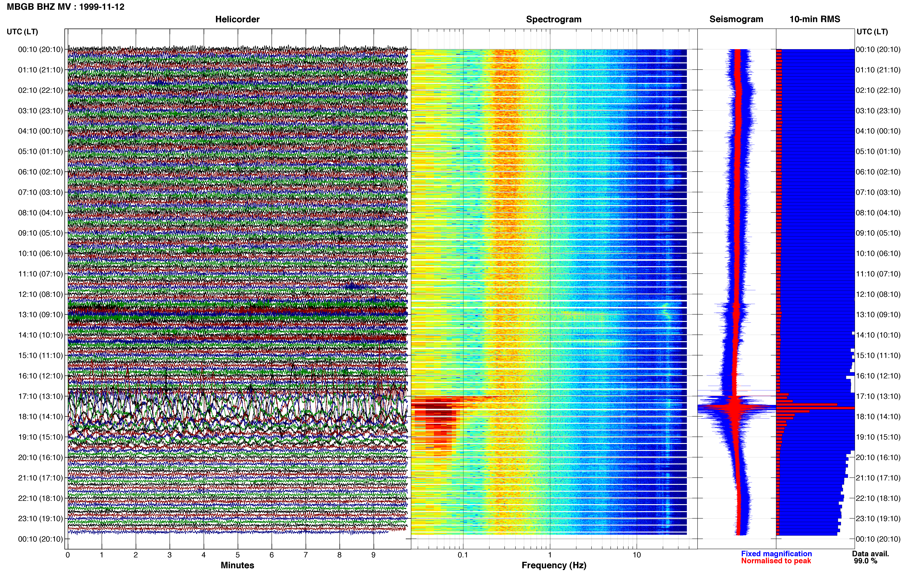The image size is (924, 578).
Task: Click the 'Normalised to peak' legend text
Action: pyautogui.click(x=776, y=561)
